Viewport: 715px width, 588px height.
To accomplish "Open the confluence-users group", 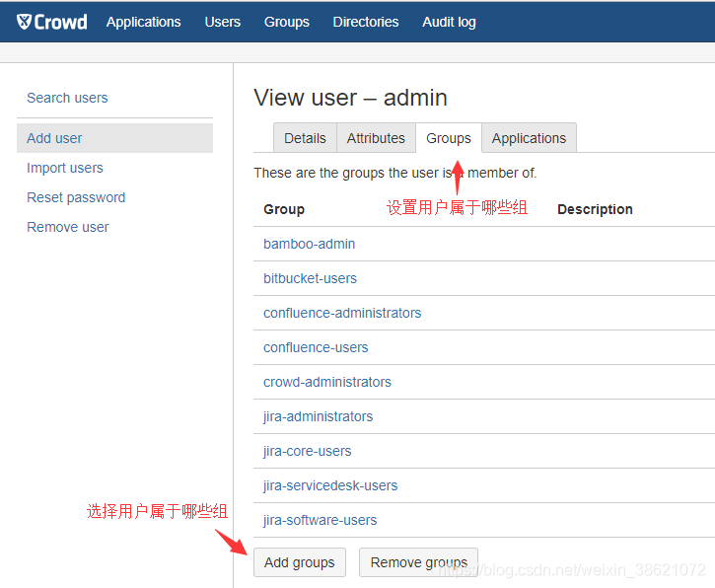I will click(x=316, y=347).
